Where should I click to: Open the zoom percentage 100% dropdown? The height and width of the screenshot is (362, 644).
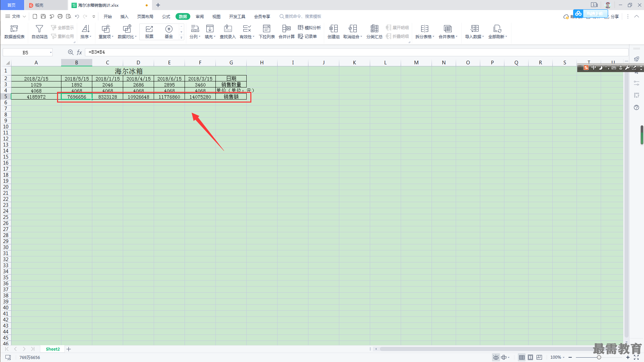[557, 357]
